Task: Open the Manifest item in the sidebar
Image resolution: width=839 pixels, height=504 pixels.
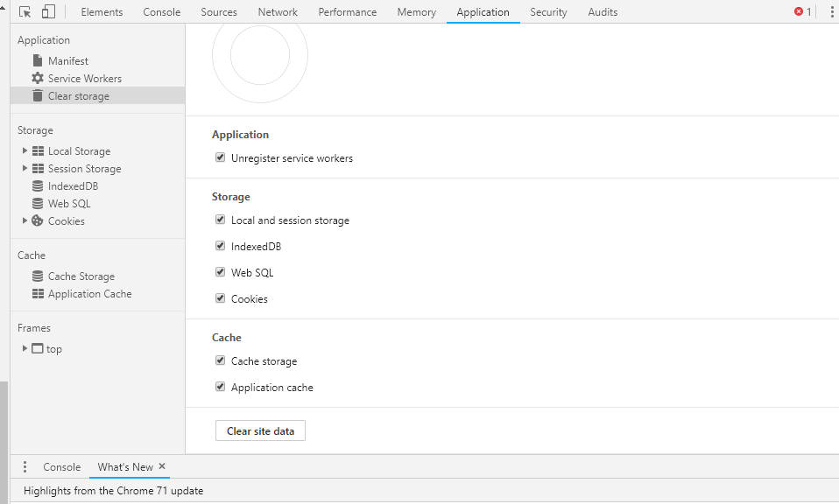Action: 67,61
